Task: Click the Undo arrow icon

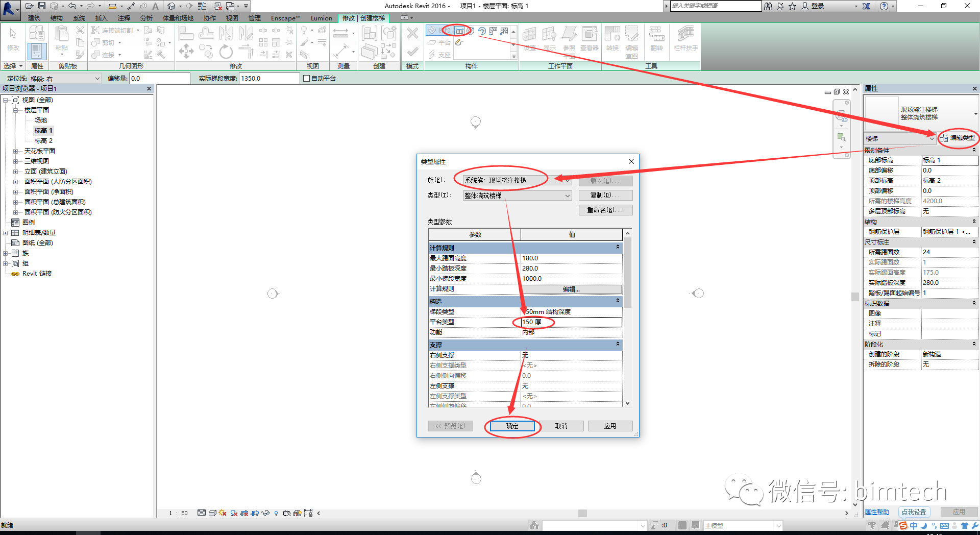Action: (x=72, y=6)
